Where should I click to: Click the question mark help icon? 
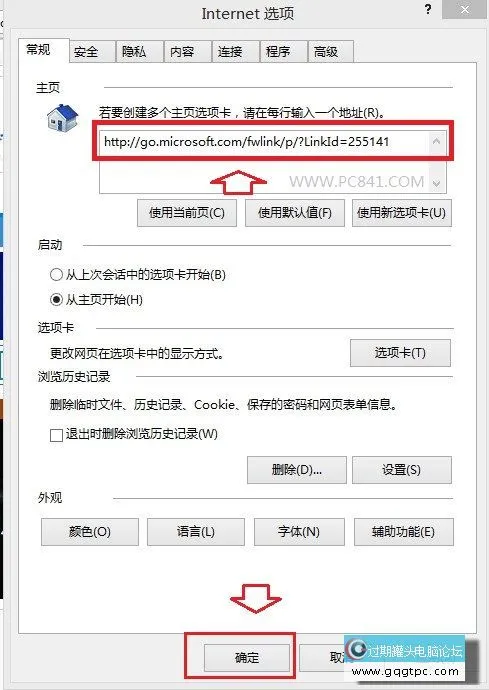[x=428, y=10]
